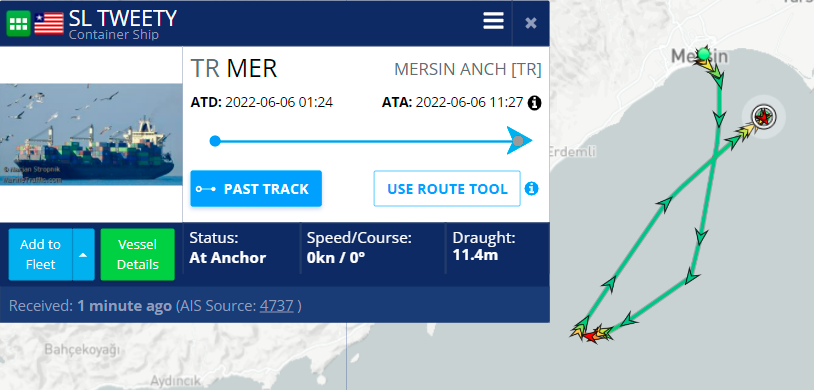814x390 pixels.
Task: Click the MERSIN ANCH [TR] destination label
Action: tap(467, 69)
